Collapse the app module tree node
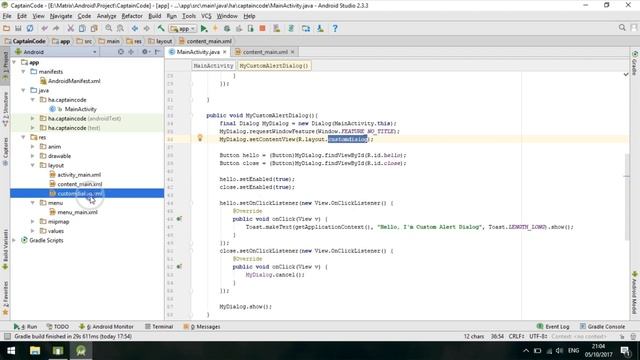The height and width of the screenshot is (360, 640). click(x=15, y=62)
